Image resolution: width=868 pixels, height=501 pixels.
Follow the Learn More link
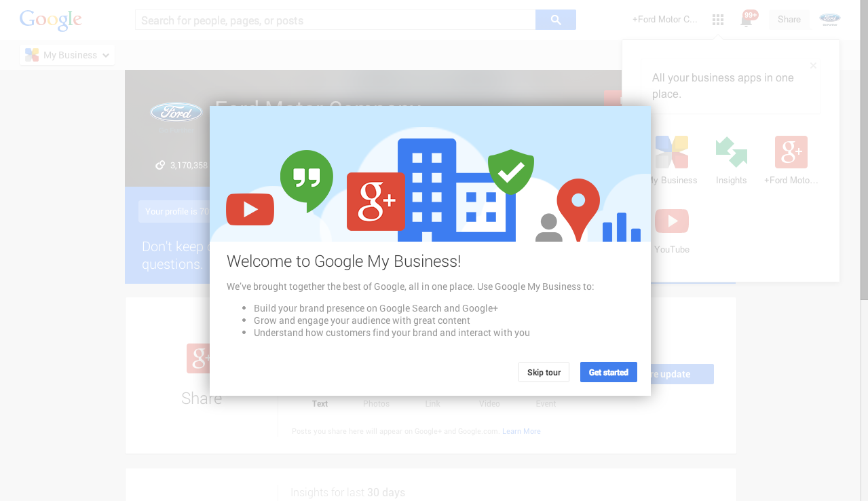tap(521, 431)
